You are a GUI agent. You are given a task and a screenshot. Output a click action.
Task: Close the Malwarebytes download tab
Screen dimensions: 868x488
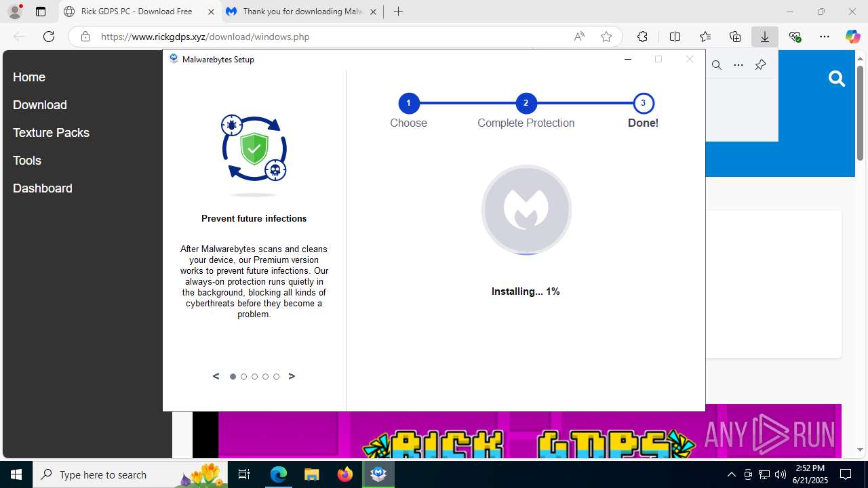coord(373,12)
